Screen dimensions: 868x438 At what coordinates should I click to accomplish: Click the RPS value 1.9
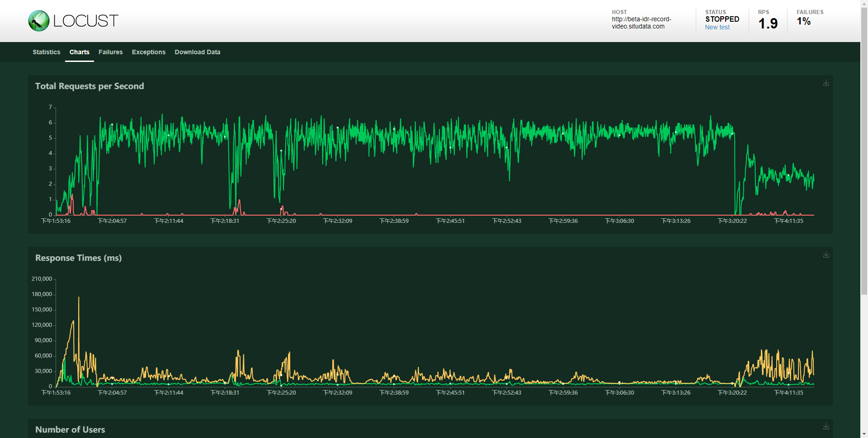tap(768, 24)
